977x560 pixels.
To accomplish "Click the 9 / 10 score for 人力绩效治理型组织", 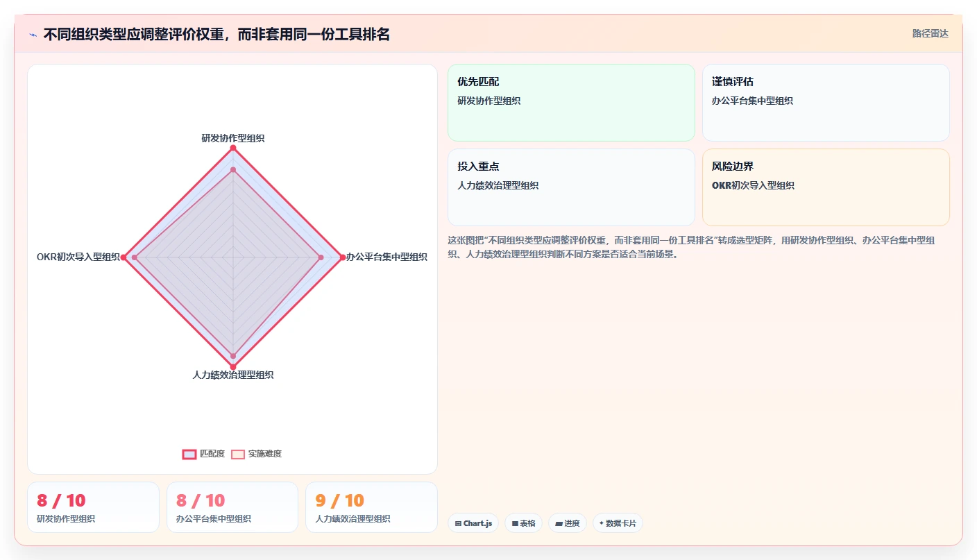I will (x=339, y=500).
